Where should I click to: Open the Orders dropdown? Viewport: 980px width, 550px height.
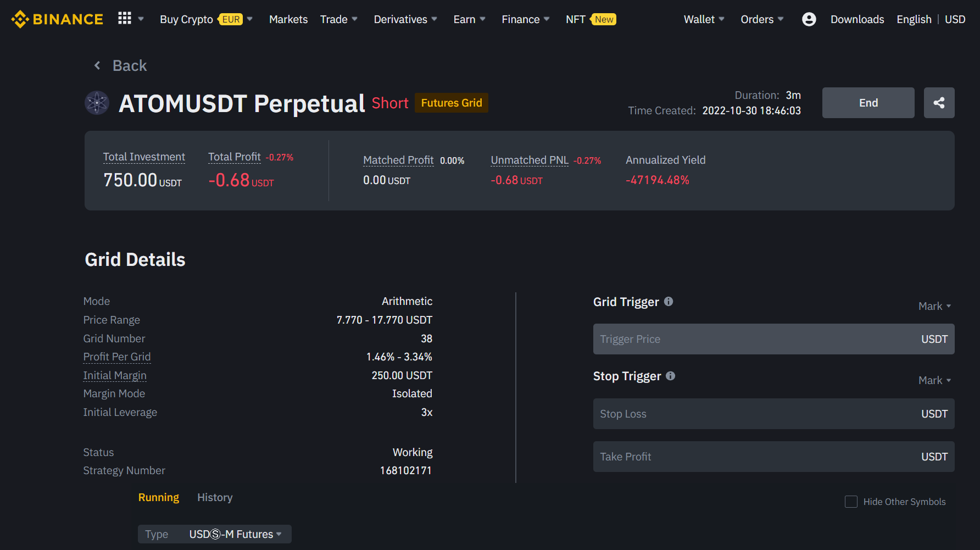pyautogui.click(x=762, y=19)
